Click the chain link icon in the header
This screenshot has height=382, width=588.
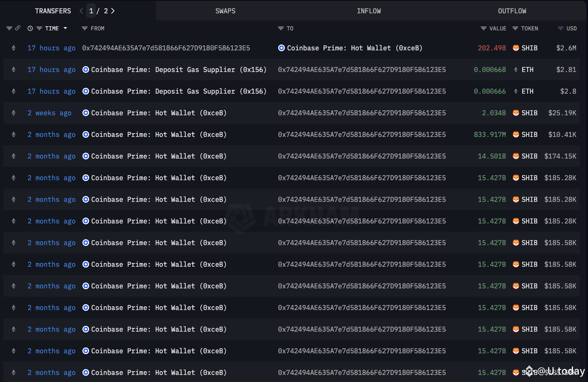(x=18, y=28)
